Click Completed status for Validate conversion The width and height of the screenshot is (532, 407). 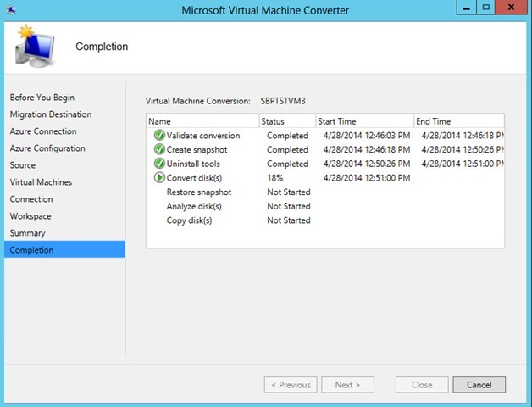point(287,136)
